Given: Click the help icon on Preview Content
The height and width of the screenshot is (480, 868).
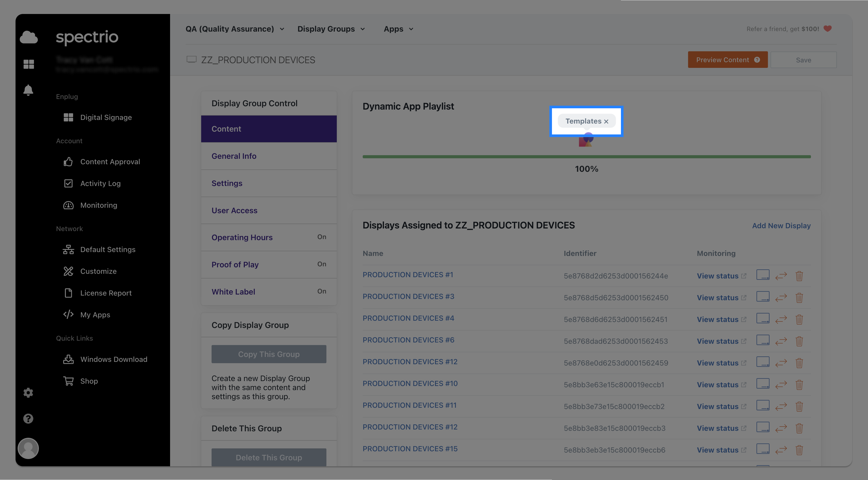Looking at the screenshot, I should (757, 60).
